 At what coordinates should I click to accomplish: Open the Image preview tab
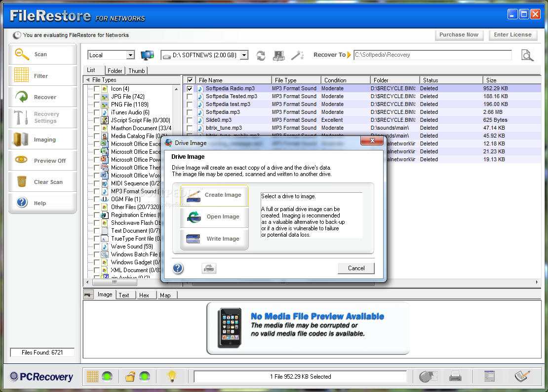click(x=105, y=294)
